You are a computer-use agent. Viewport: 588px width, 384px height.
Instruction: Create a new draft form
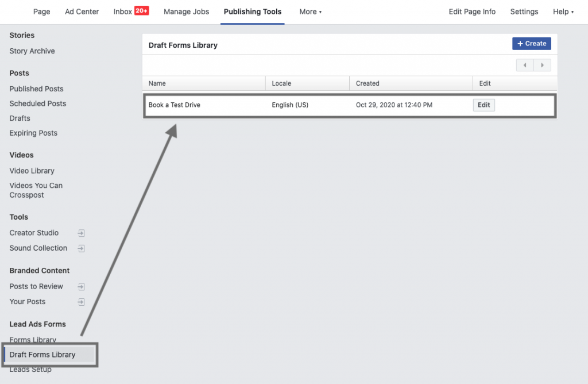point(531,44)
